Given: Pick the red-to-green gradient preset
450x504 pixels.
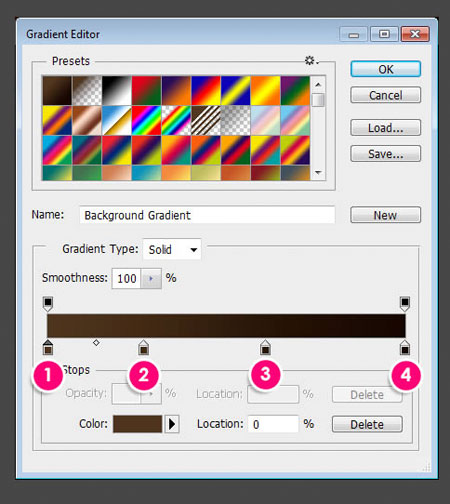Looking at the screenshot, I should point(146,90).
